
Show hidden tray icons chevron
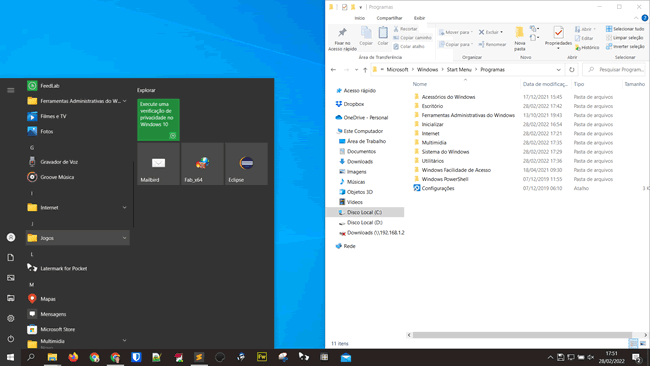(x=550, y=357)
